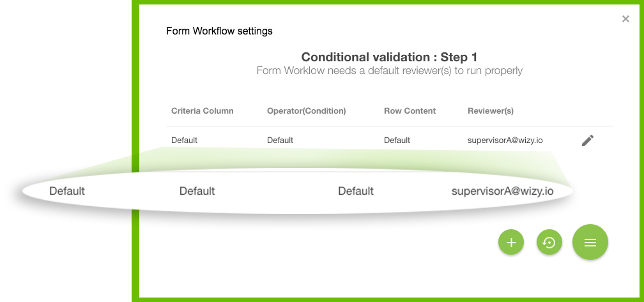This screenshot has width=644, height=302.
Task: Add a new condition with the plus button
Action: point(511,243)
